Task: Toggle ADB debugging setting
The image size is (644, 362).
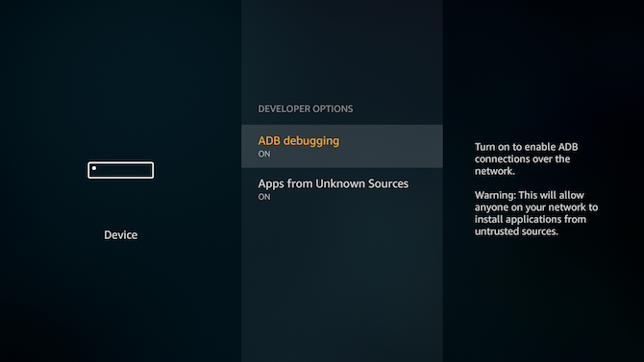Action: pos(342,146)
